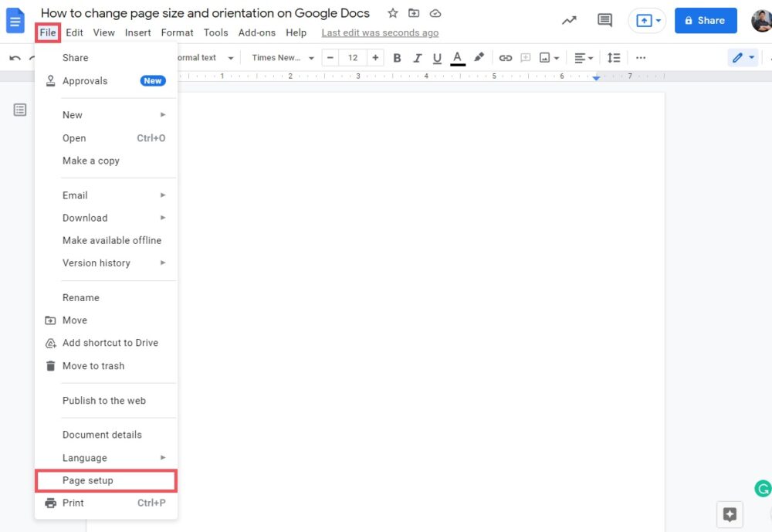This screenshot has height=532, width=772.
Task: Click the Explore button at bottom right
Action: [x=730, y=515]
